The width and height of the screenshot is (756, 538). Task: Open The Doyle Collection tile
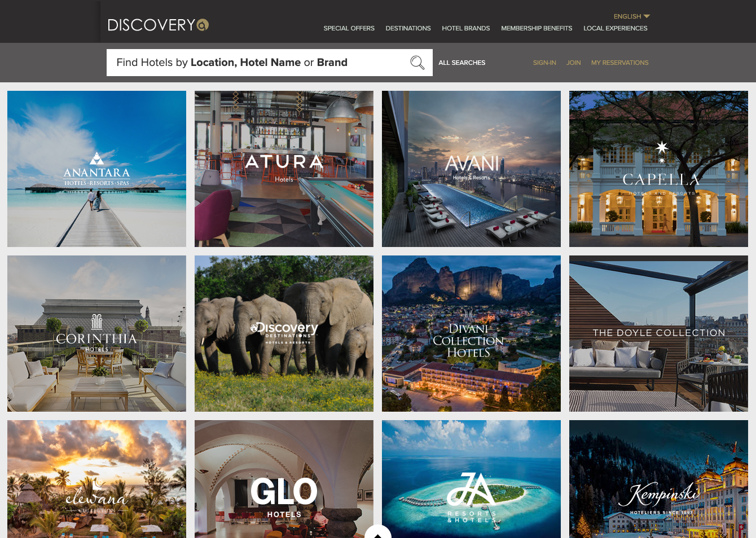[658, 333]
